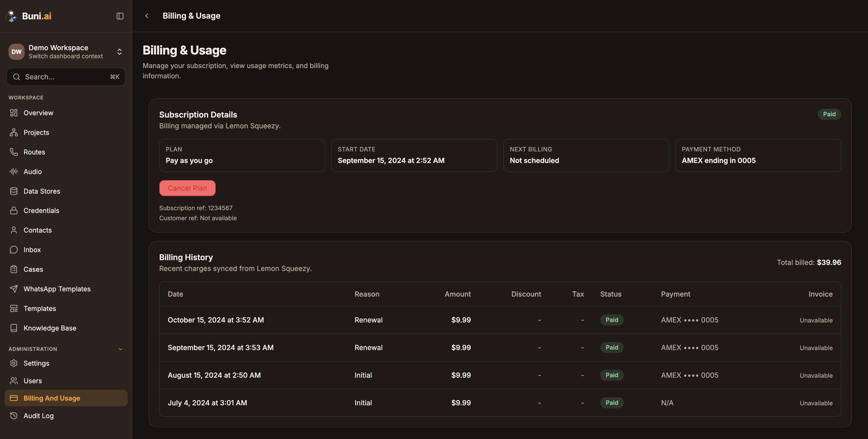
Task: Click the Paid status badge for July 4
Action: [x=612, y=403]
